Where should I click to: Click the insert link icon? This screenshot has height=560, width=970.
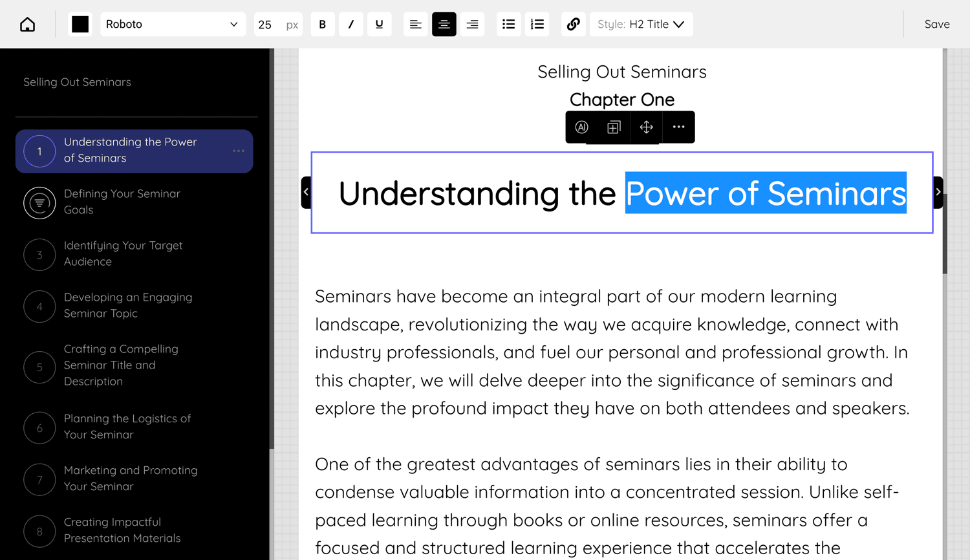574,25
